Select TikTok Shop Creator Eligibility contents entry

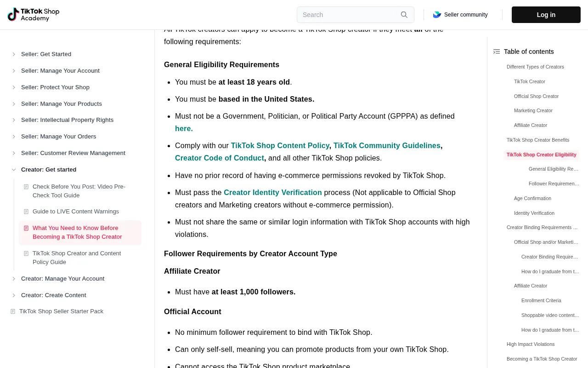[x=541, y=155]
